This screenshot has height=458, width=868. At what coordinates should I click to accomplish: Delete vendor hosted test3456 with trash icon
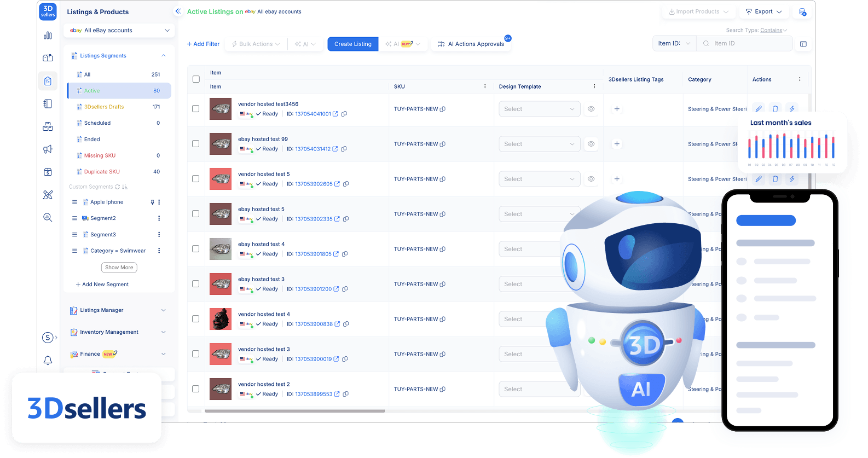775,109
